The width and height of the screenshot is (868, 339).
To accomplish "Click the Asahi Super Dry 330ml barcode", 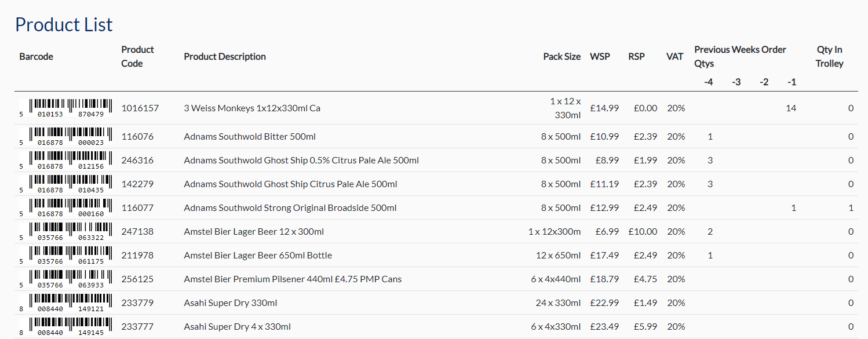I will point(66,302).
